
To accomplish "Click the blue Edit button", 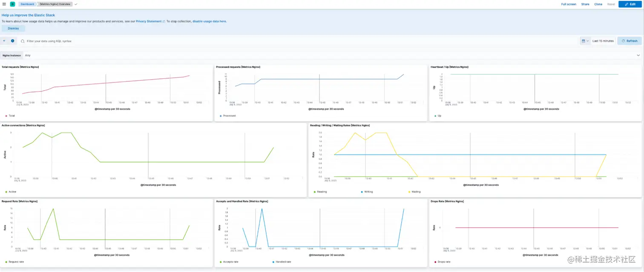I will pos(630,4).
